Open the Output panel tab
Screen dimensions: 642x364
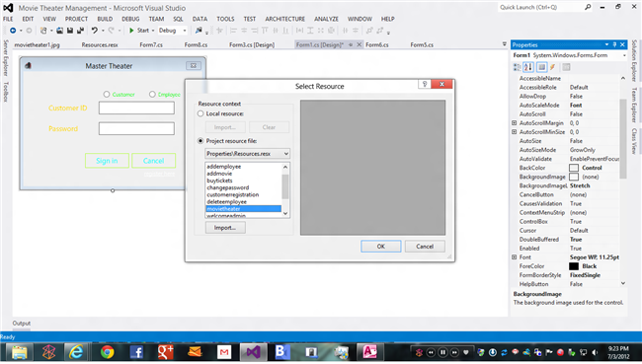(22, 324)
